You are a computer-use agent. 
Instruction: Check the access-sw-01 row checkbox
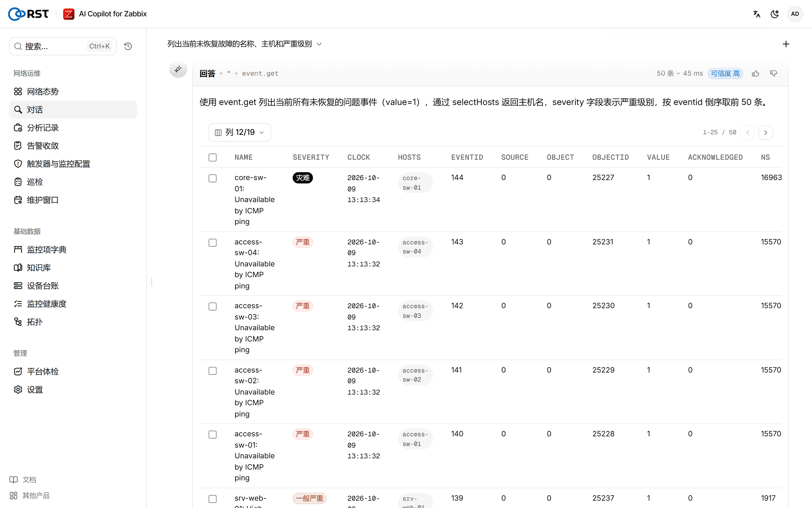click(x=212, y=434)
